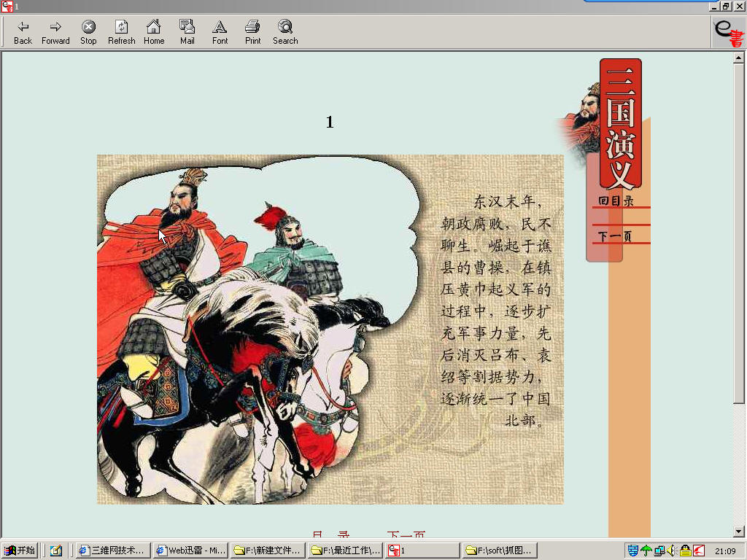Switch to the Web迅雷 taskbar window
Image resolution: width=747 pixels, height=560 pixels.
[191, 551]
